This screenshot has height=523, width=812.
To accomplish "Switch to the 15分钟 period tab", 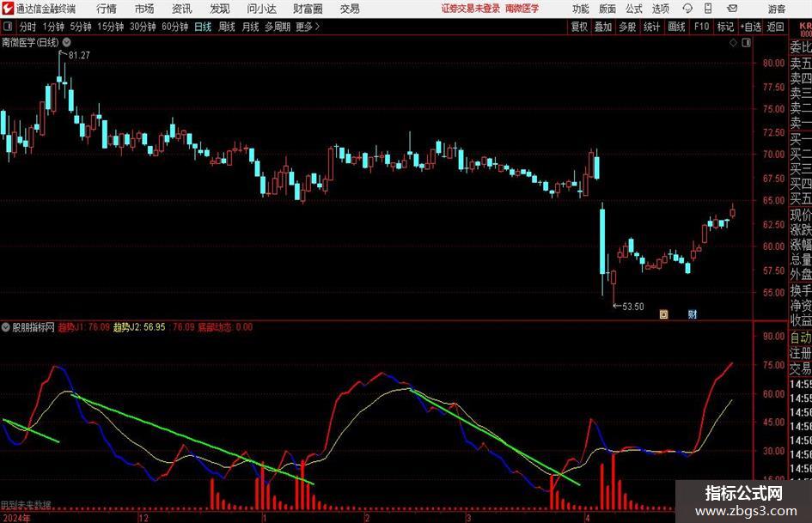I will (111, 27).
